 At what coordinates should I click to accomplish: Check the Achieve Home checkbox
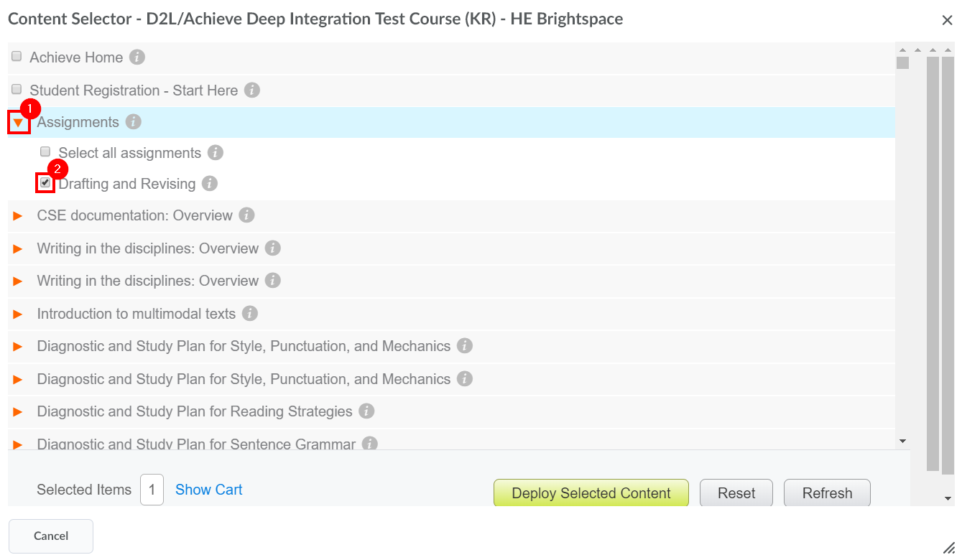click(x=16, y=56)
